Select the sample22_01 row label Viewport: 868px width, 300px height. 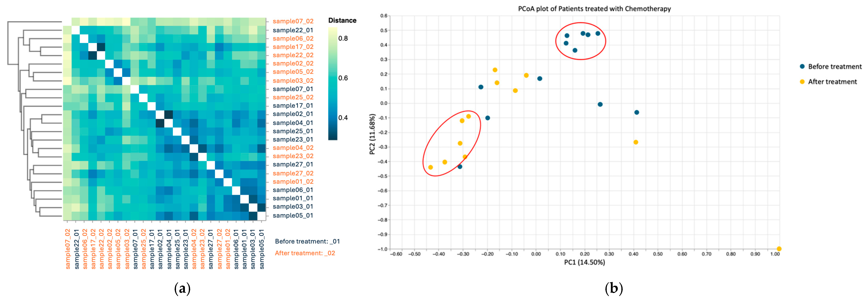[293, 30]
